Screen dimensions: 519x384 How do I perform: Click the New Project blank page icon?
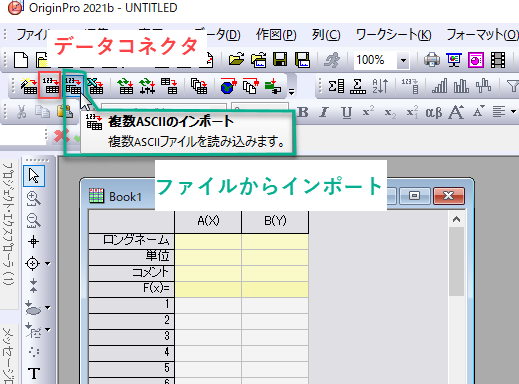21,60
